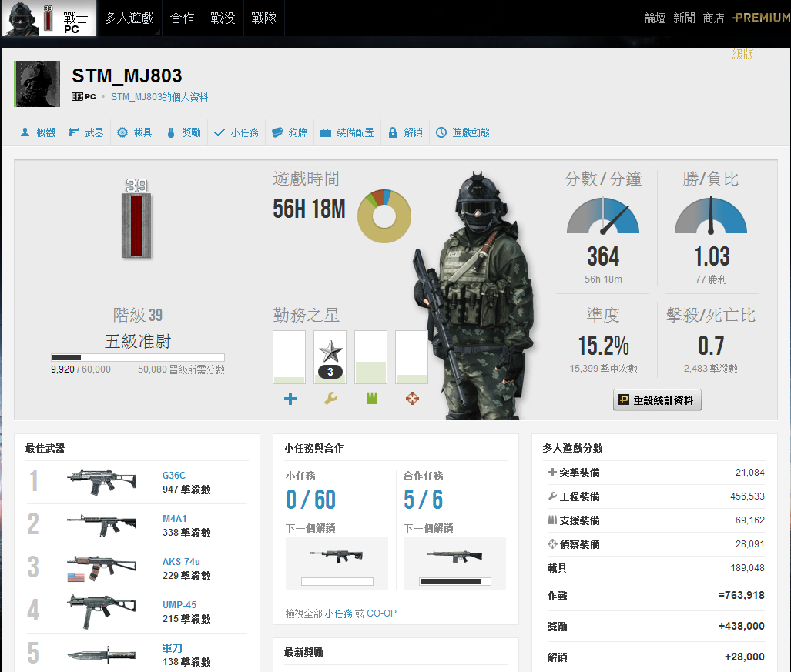The width and height of the screenshot is (791, 672).
Task: Open the 遊戲動態 activity tab
Action: click(x=463, y=132)
